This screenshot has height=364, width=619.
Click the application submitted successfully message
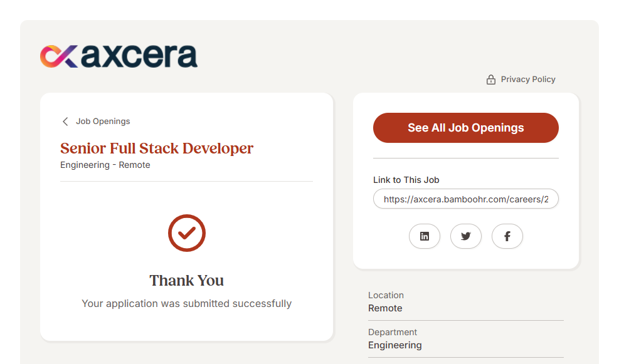pos(187,304)
